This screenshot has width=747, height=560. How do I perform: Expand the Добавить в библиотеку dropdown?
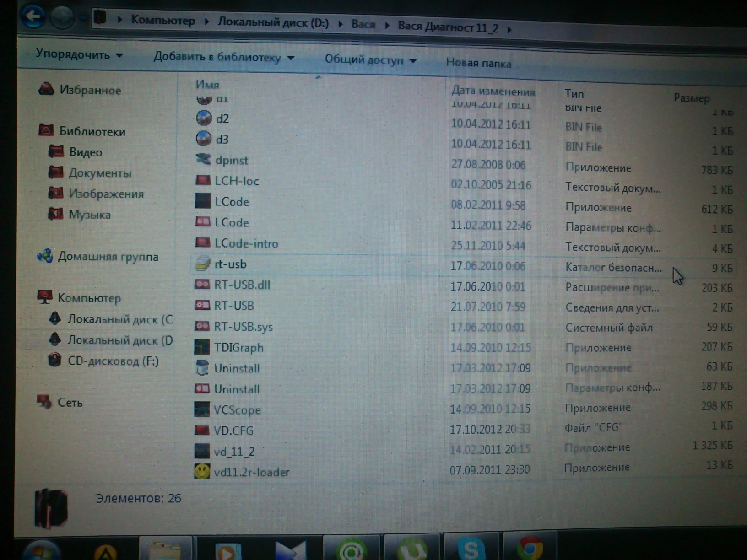click(223, 57)
